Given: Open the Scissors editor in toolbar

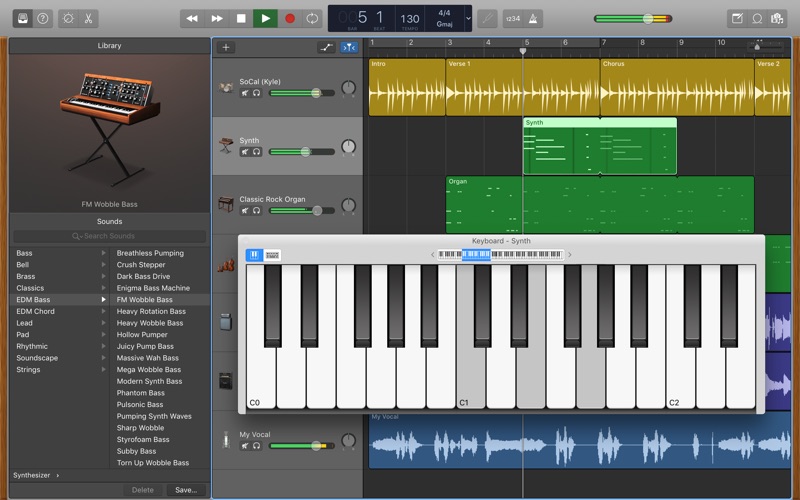Looking at the screenshot, I should click(89, 18).
